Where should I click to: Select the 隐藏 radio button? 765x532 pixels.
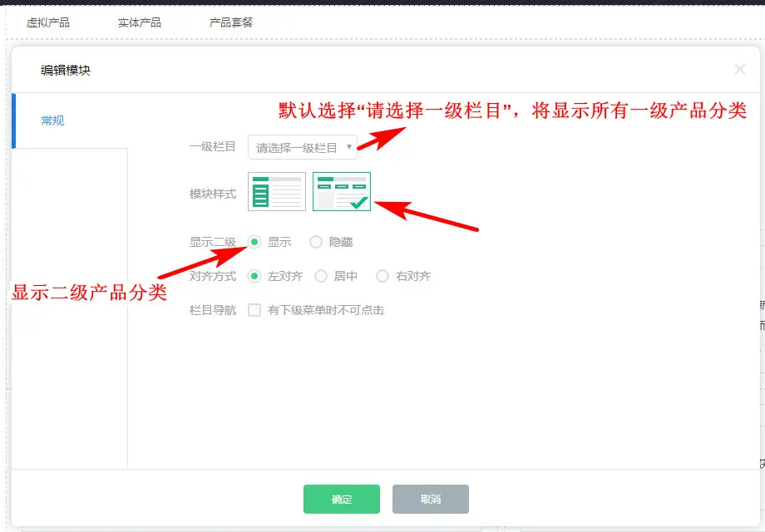[x=316, y=242]
